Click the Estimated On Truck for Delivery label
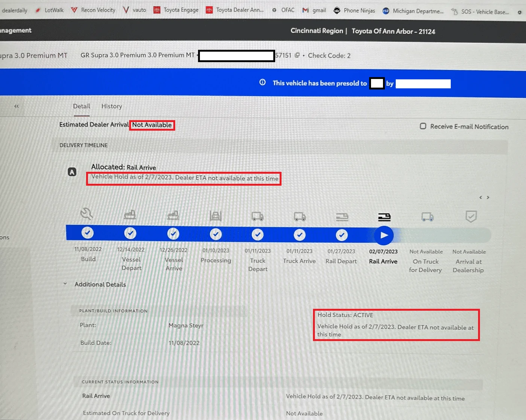The width and height of the screenshot is (526, 420). tap(126, 413)
